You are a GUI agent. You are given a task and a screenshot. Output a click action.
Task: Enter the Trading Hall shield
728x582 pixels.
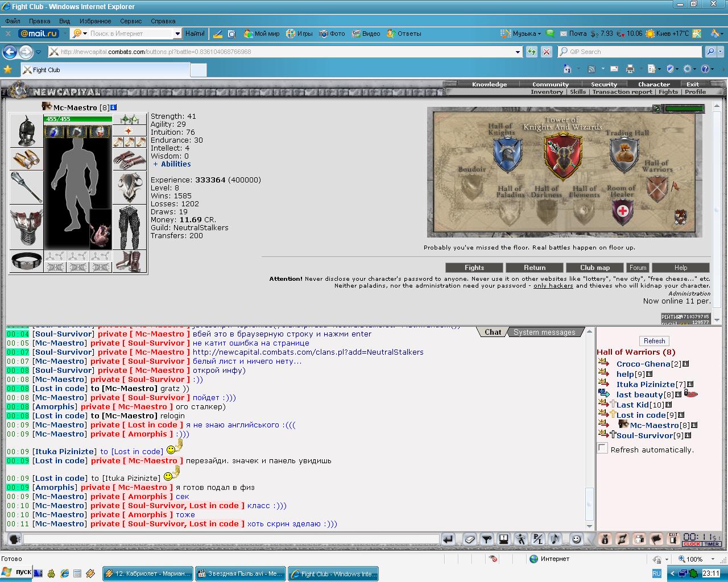point(624,155)
